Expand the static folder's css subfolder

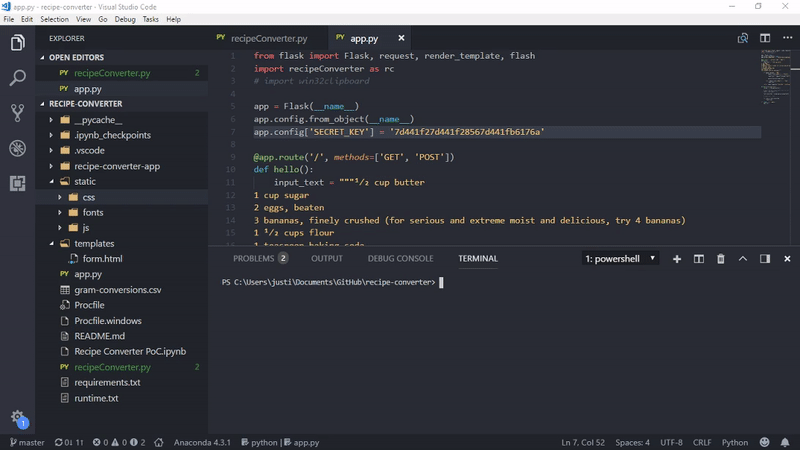88,198
